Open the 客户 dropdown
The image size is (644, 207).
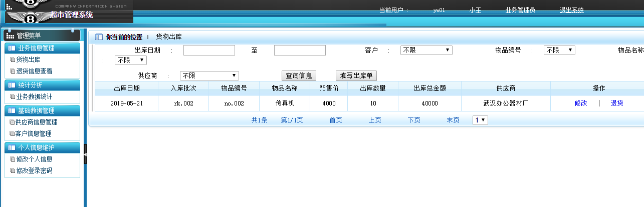[x=426, y=50]
